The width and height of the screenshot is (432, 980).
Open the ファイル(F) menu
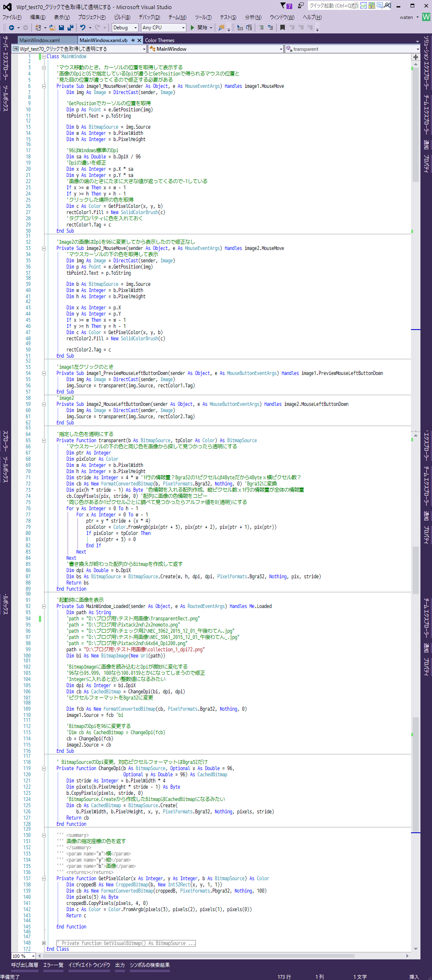12,17
